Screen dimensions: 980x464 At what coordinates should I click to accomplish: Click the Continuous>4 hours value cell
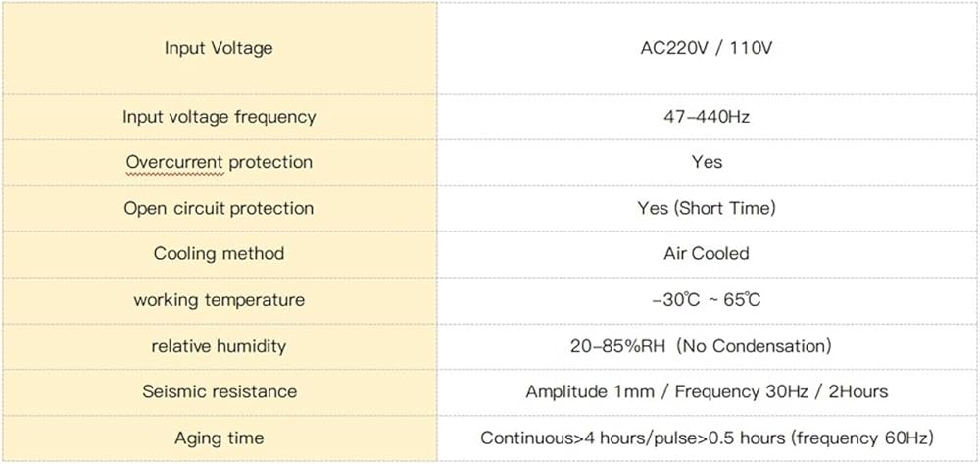point(707,438)
